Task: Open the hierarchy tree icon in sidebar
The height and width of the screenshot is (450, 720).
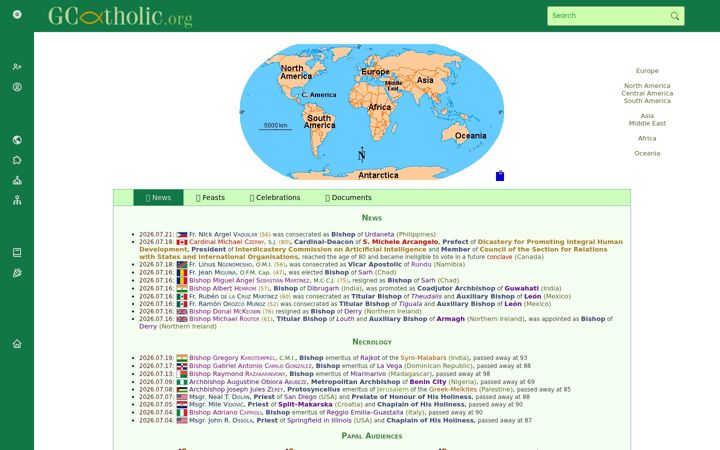Action: (17, 200)
